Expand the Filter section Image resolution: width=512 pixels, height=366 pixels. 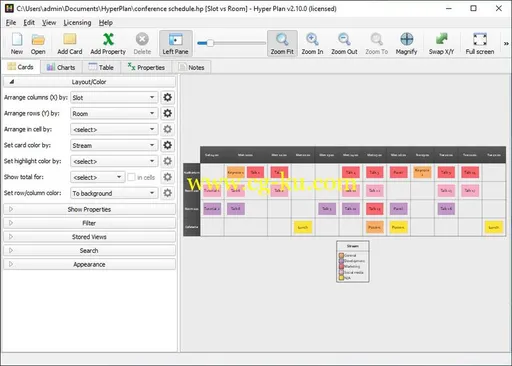(x=89, y=223)
